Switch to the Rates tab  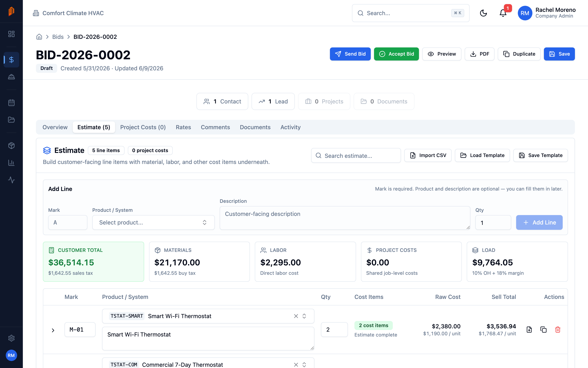coord(183,127)
